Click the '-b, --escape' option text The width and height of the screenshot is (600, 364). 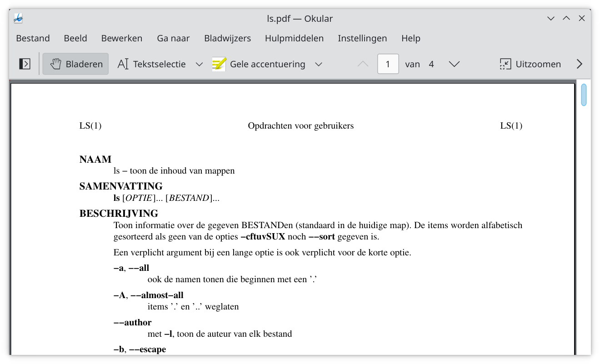coord(140,349)
